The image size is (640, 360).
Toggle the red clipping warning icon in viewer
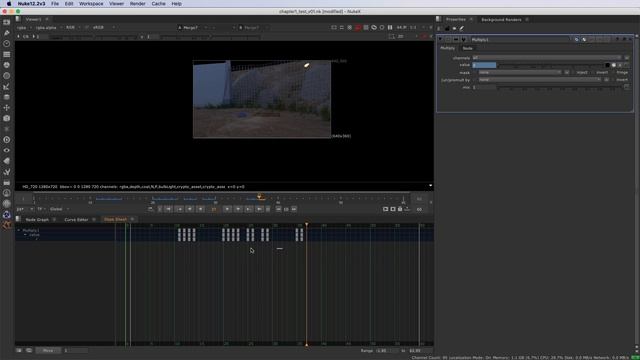(358, 27)
